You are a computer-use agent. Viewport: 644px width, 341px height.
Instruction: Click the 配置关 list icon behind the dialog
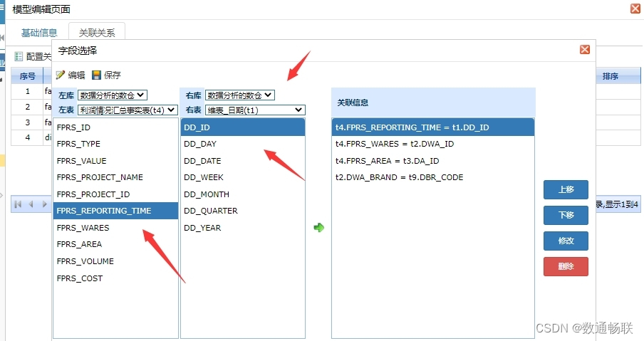tap(19, 56)
